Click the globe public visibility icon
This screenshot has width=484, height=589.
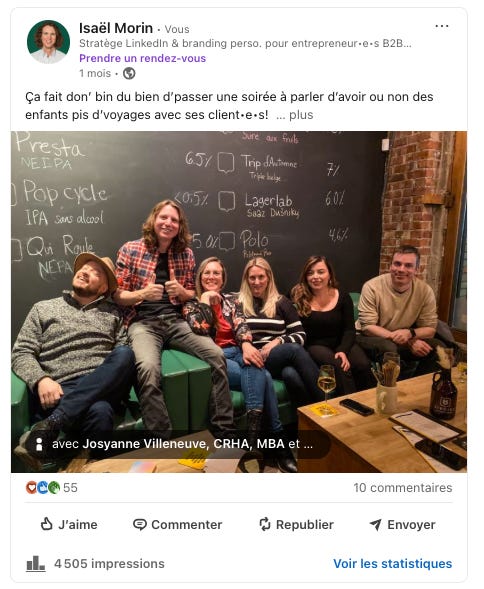129,73
